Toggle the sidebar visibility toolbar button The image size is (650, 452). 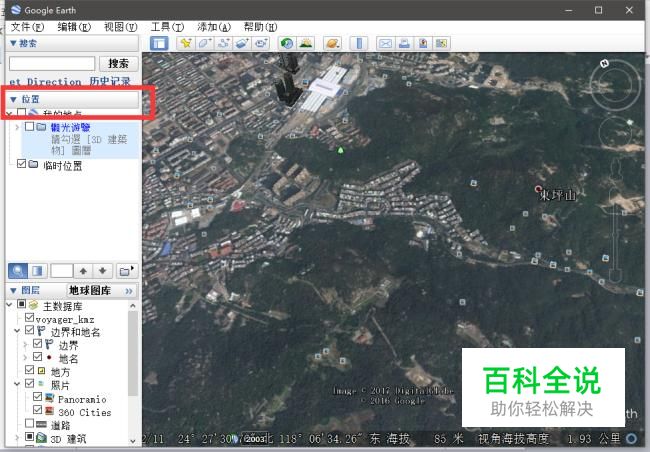pos(159,43)
